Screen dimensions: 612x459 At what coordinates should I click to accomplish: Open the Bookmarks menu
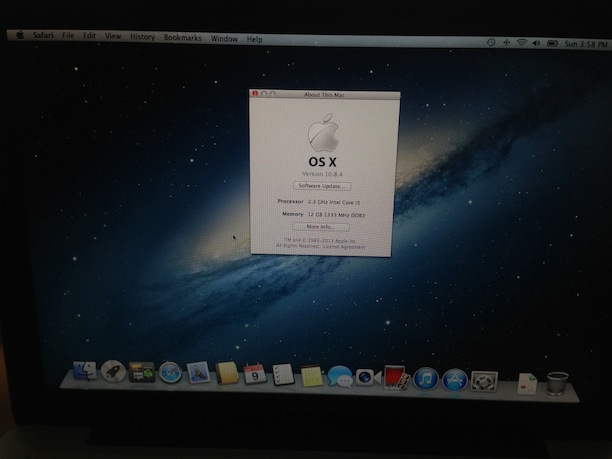[x=183, y=37]
